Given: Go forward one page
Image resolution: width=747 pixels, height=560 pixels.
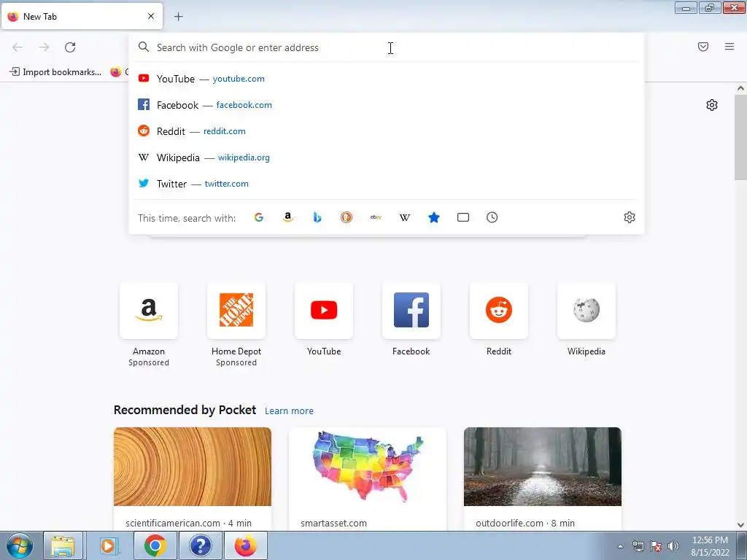Looking at the screenshot, I should (44, 47).
